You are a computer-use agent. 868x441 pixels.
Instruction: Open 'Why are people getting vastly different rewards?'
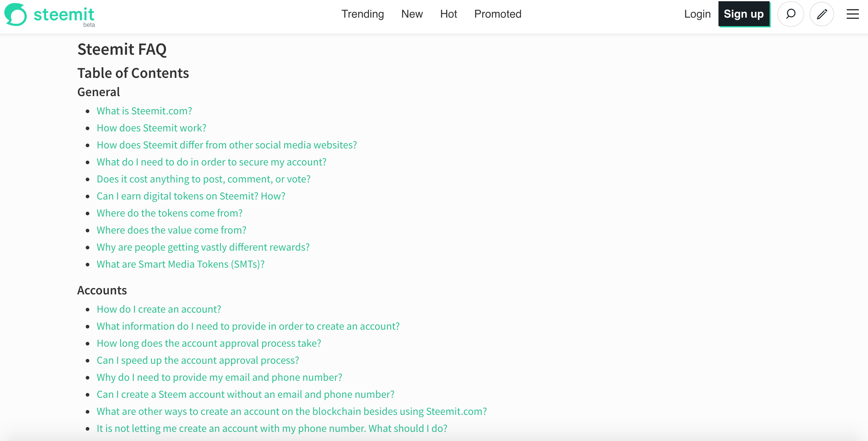[x=203, y=247]
